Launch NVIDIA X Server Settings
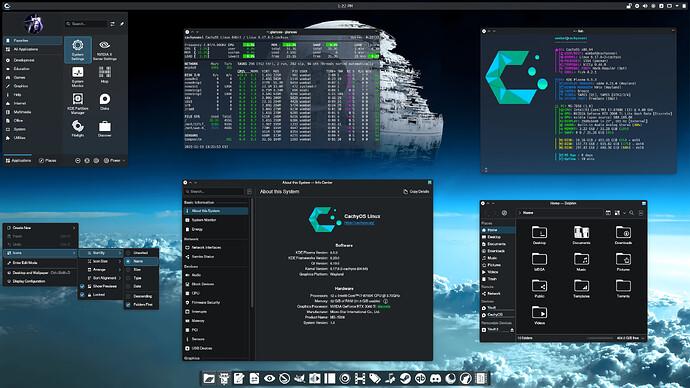This screenshot has width=690, height=388. pyautogui.click(x=104, y=50)
